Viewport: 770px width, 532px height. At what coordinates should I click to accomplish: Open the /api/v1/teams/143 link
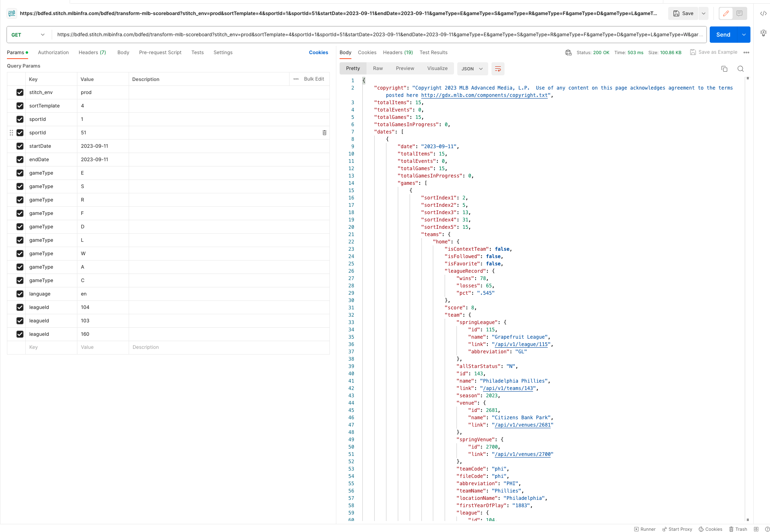tap(509, 388)
